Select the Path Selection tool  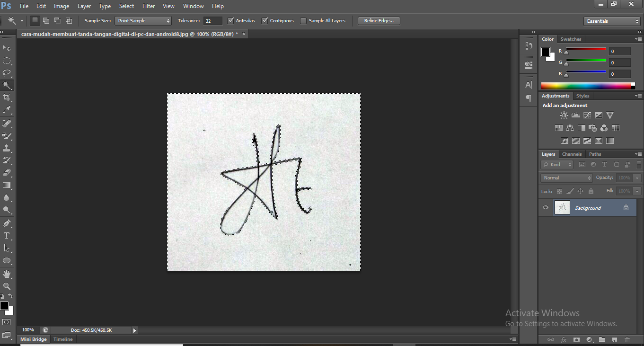7,248
